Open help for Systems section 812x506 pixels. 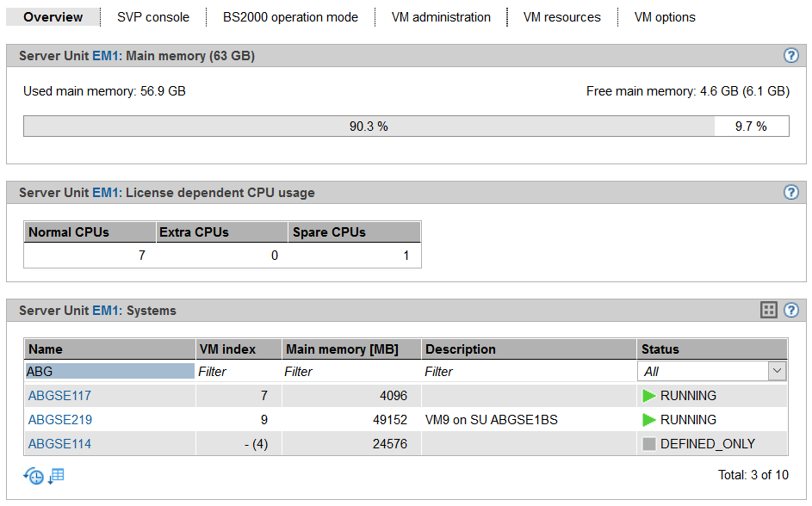[790, 311]
